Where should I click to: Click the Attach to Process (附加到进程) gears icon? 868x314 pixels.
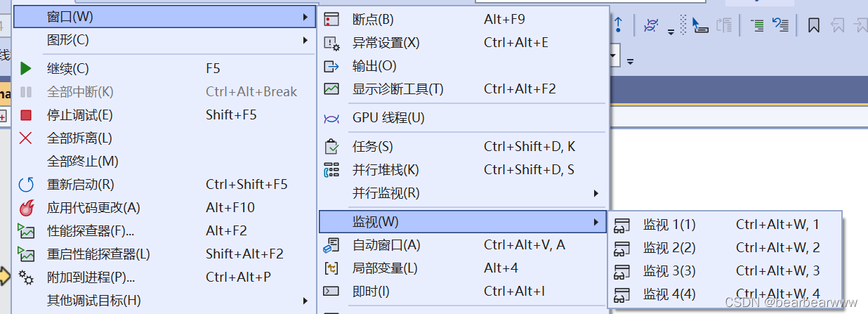point(26,277)
